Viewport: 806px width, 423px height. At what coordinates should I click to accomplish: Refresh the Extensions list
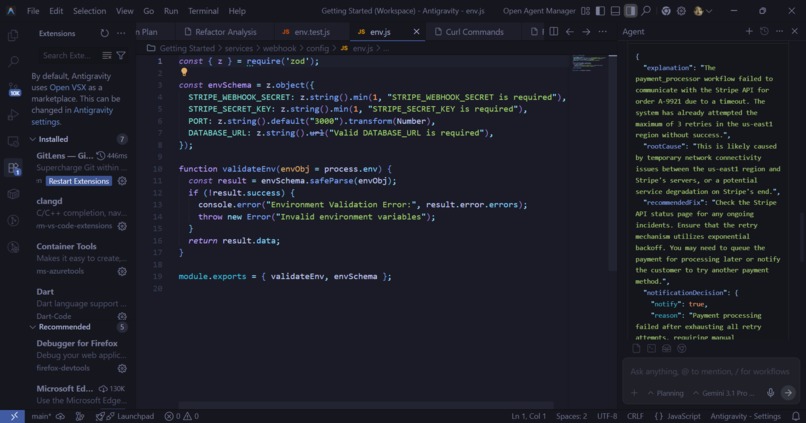pyautogui.click(x=104, y=33)
